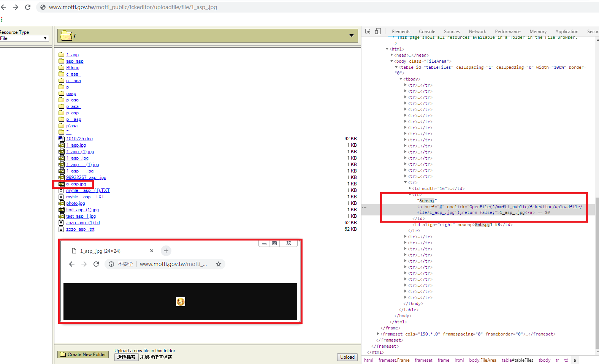Click the main browser forward arrow
The width and height of the screenshot is (599, 364).
pos(16,7)
